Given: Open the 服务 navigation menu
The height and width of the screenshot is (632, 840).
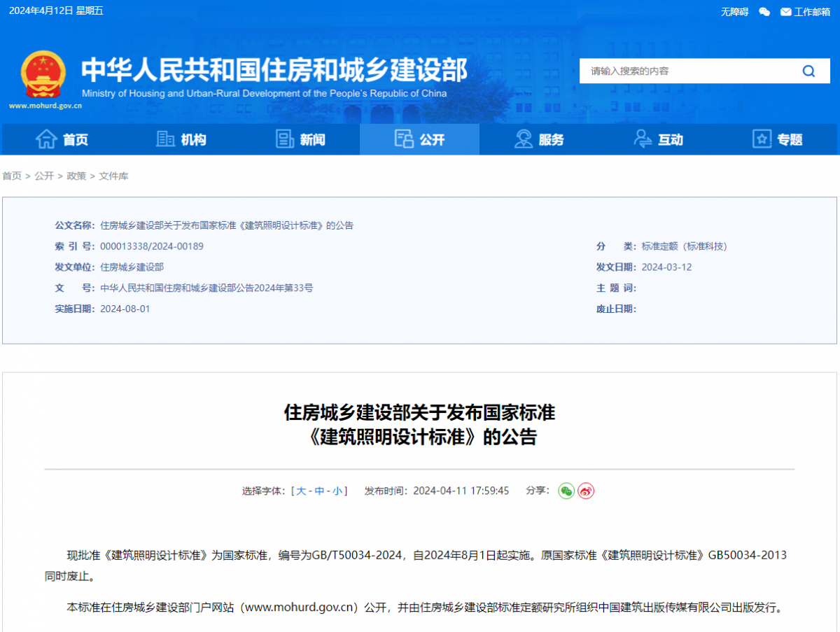Looking at the screenshot, I should (x=539, y=139).
